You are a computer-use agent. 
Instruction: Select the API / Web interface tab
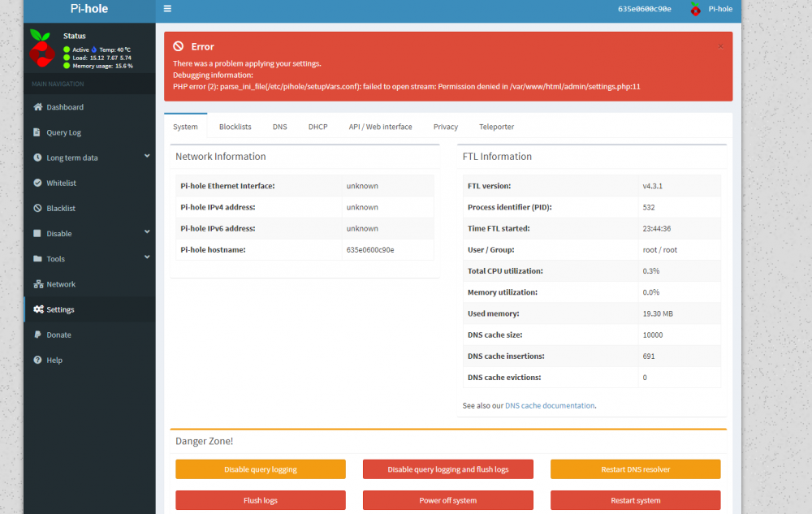[381, 127]
